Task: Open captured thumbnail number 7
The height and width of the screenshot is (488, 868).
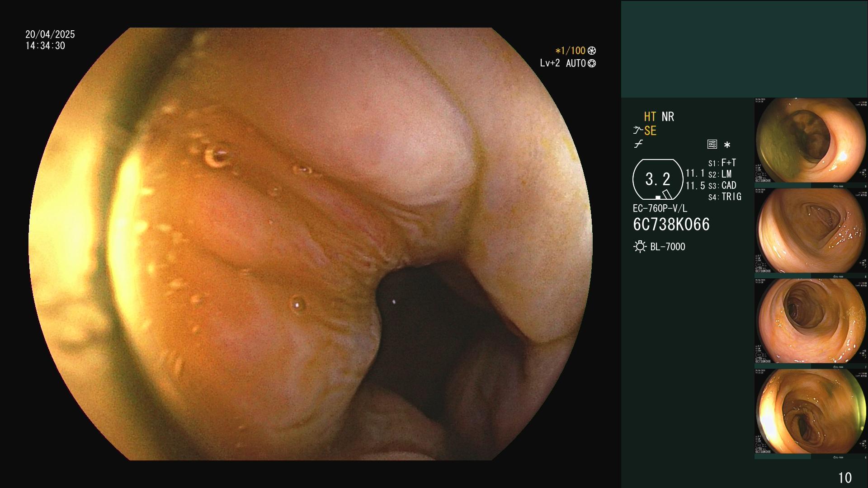Action: click(811, 324)
